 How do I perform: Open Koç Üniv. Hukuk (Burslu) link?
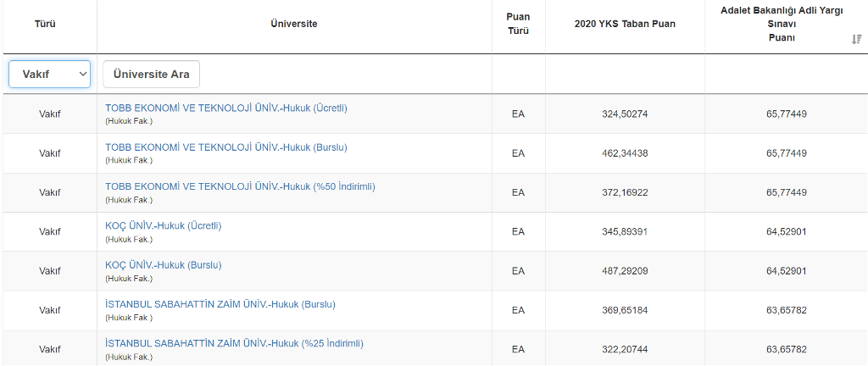point(164,265)
